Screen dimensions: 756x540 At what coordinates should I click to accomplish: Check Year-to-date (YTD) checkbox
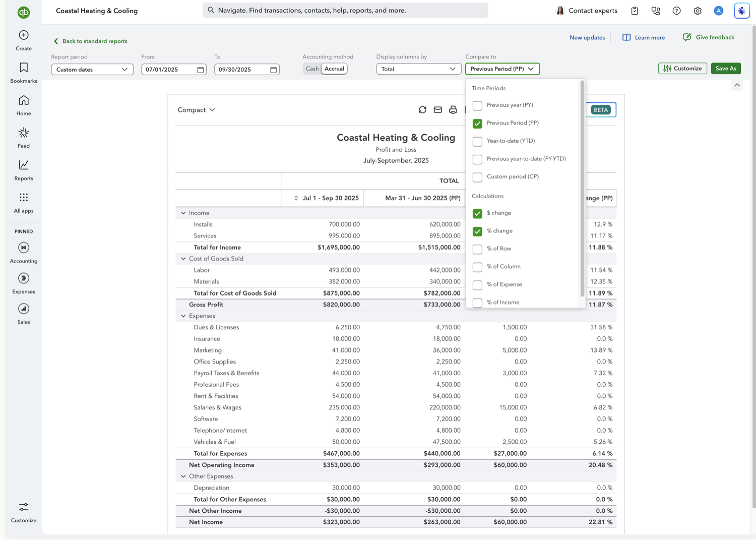[477, 141]
